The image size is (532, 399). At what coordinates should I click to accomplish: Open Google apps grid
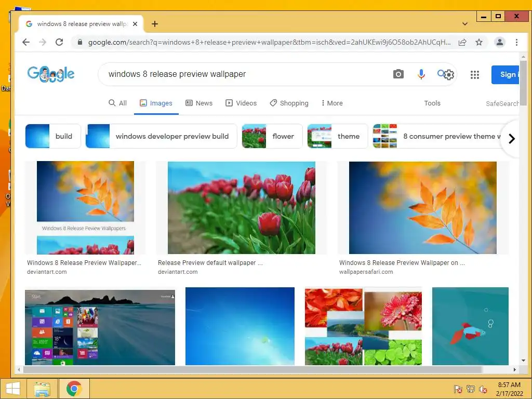pos(475,75)
